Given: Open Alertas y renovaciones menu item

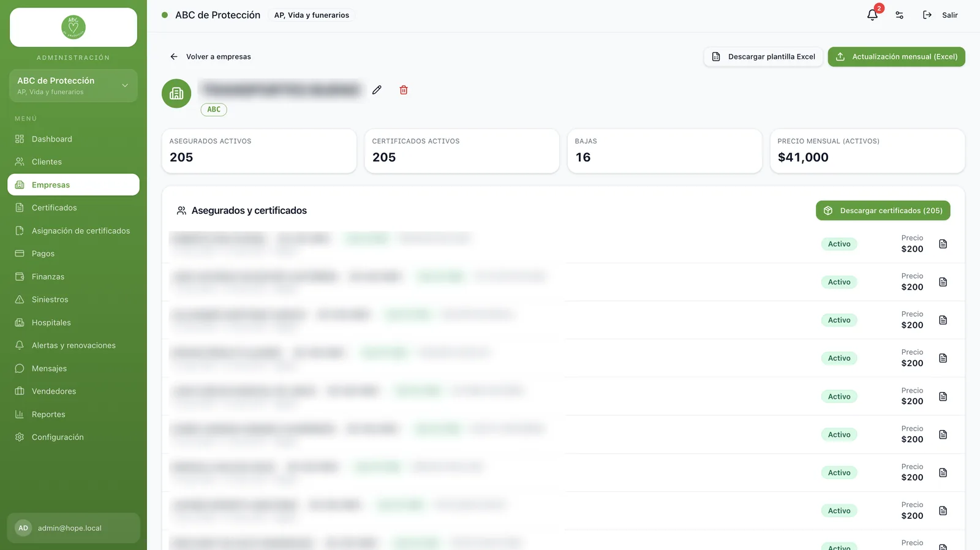Looking at the screenshot, I should (x=73, y=345).
